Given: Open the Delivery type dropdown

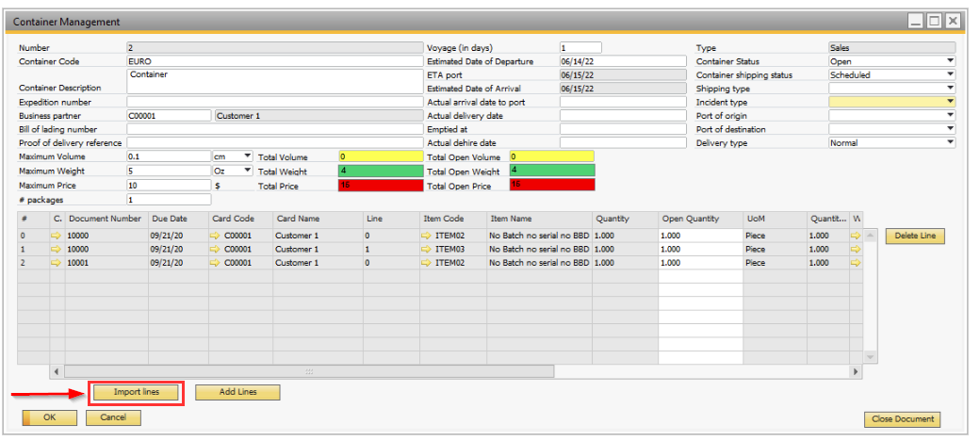Looking at the screenshot, I should click(x=950, y=143).
